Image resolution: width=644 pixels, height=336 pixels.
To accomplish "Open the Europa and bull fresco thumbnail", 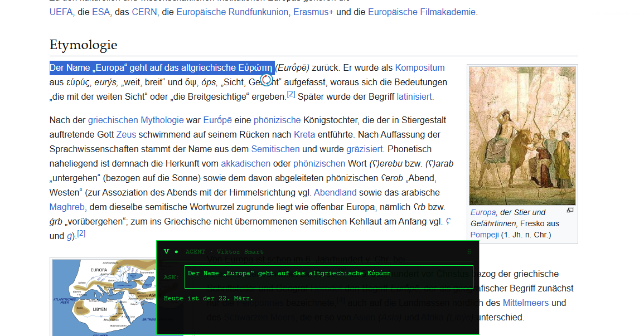I will [522, 136].
